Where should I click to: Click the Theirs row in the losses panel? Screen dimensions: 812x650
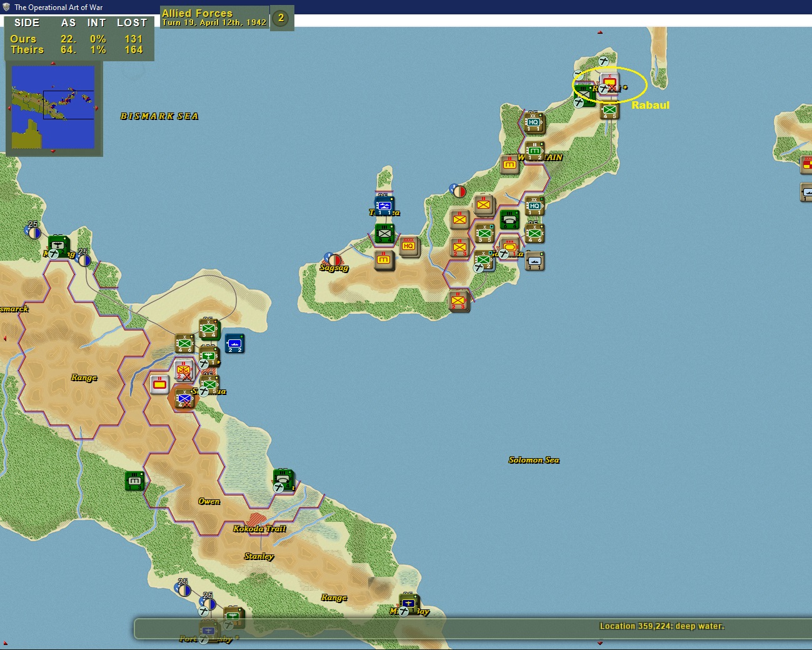pos(76,50)
